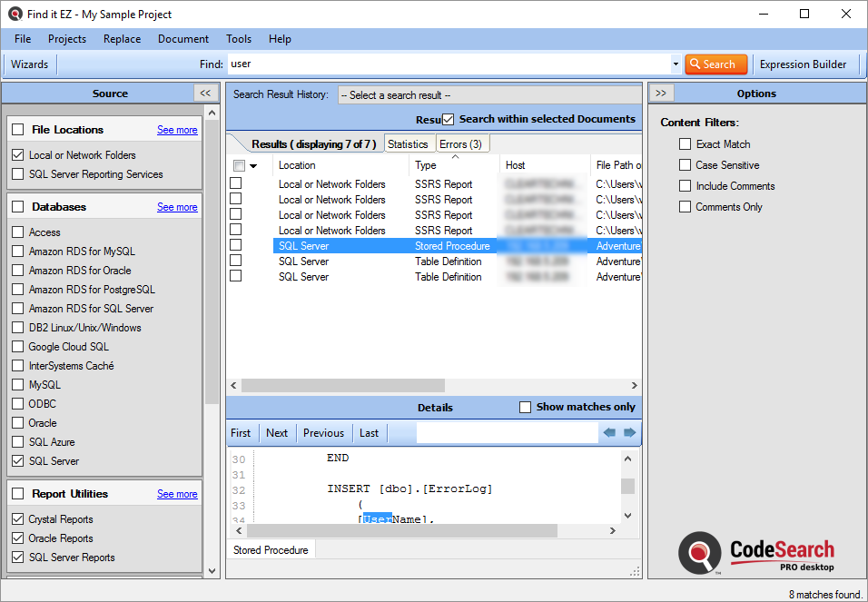The width and height of the screenshot is (868, 602).
Task: Enable Google Cloud SQL checkbox
Action: [18, 347]
